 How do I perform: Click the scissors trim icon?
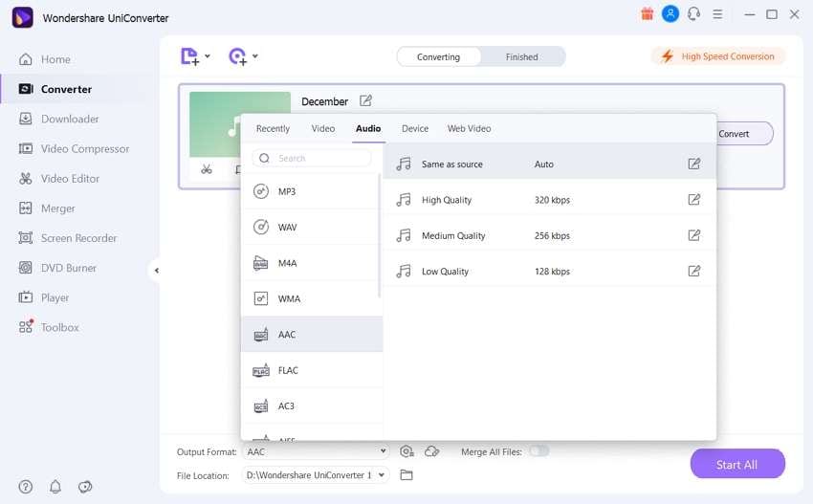[x=207, y=169]
